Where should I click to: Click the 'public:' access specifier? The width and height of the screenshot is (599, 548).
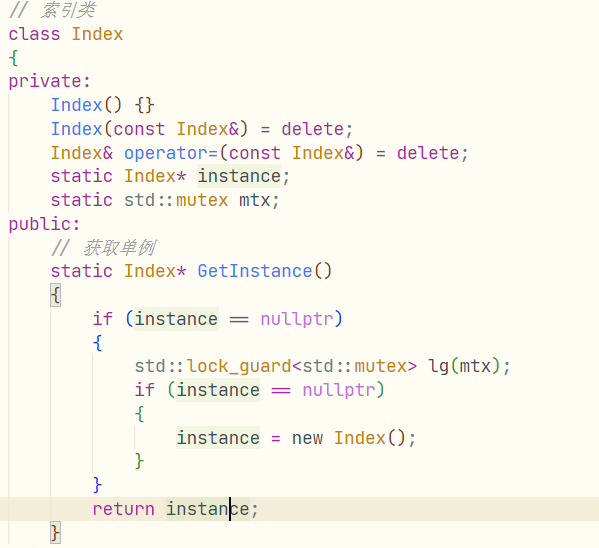(x=44, y=224)
